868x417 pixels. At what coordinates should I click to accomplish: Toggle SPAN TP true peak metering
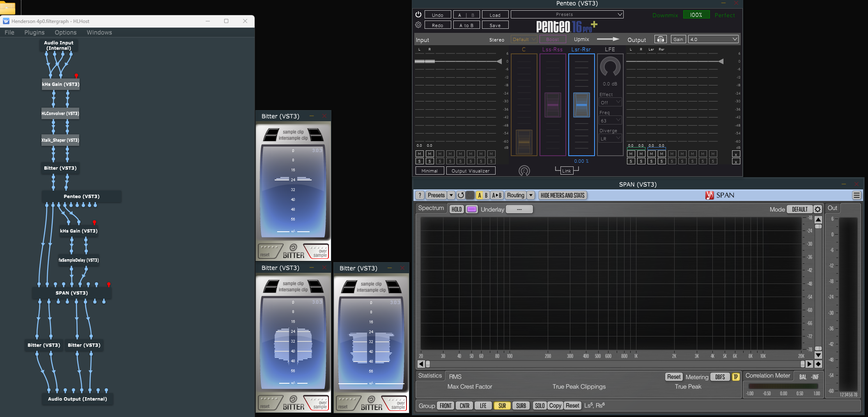click(x=735, y=377)
